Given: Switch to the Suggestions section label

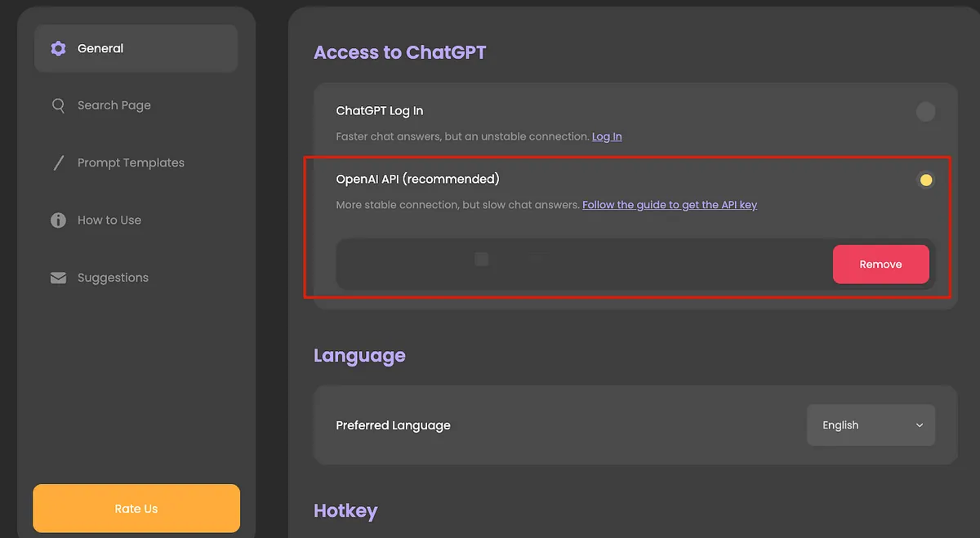Looking at the screenshot, I should click(113, 278).
